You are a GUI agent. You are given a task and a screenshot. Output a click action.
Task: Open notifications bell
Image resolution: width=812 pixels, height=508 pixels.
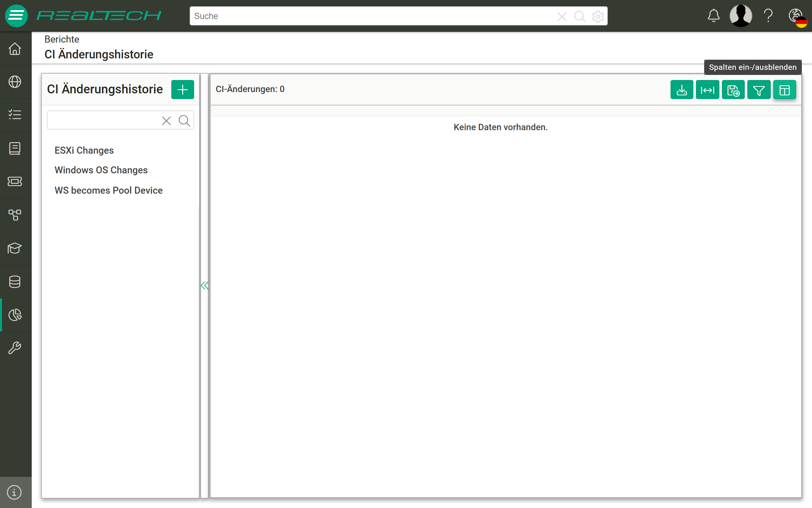tap(714, 16)
